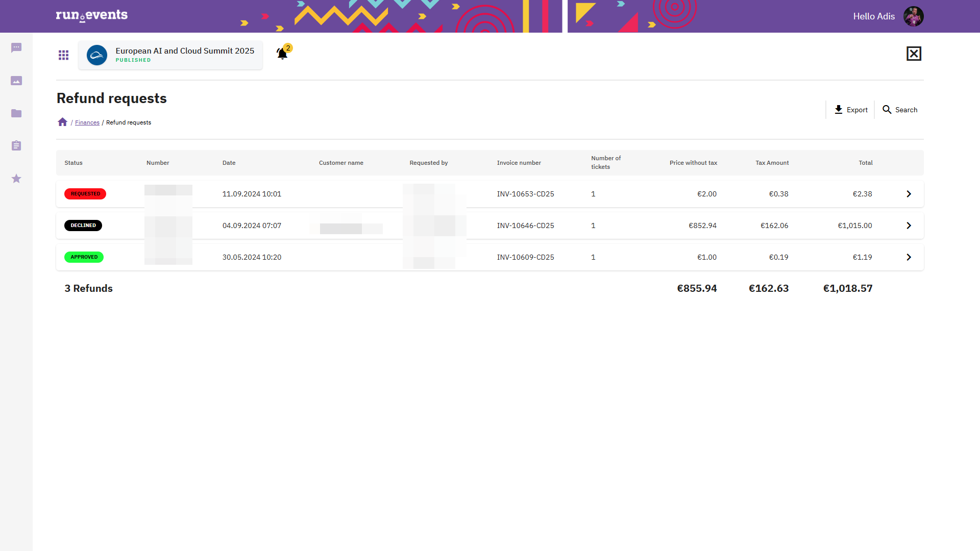The image size is (980, 551).
Task: Follow the Finances breadcrumb link
Action: [x=87, y=122]
